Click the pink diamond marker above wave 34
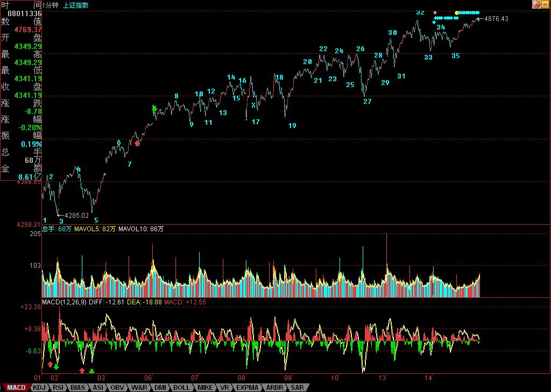551x392 pixels. (x=435, y=12)
